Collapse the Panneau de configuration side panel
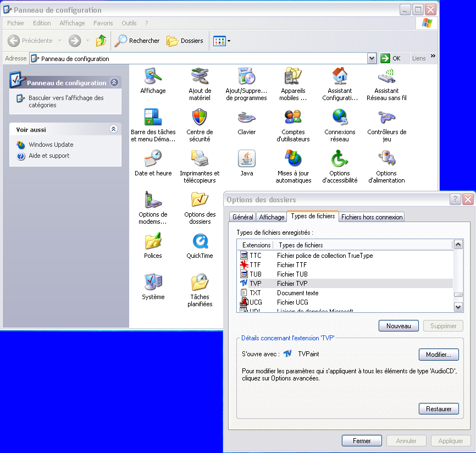Screen dimensions: 476x453 [114, 82]
